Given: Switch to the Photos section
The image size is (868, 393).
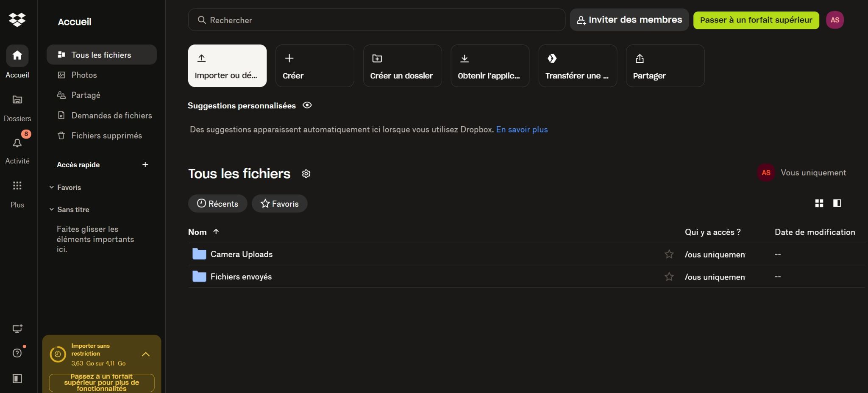Looking at the screenshot, I should pos(83,75).
